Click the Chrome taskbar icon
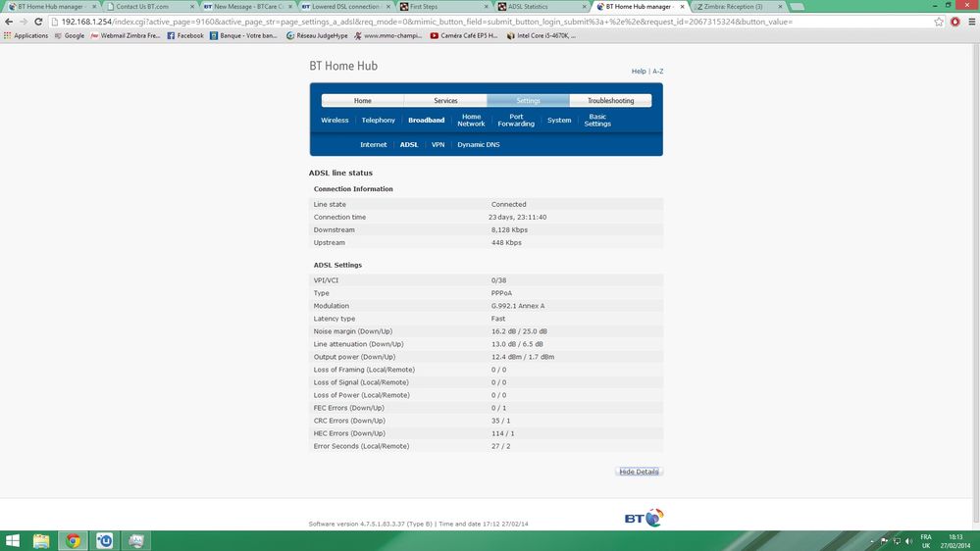This screenshot has width=980, height=551. (x=74, y=540)
